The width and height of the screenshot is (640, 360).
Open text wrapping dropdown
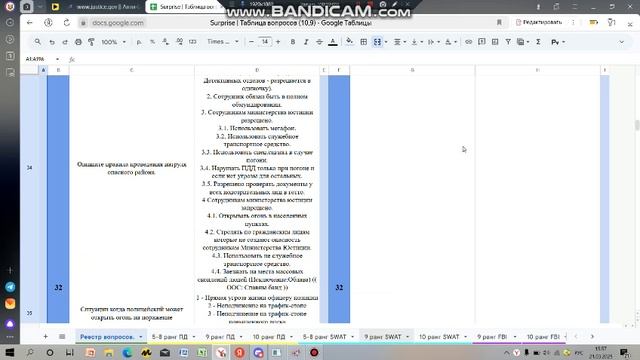pos(433,42)
